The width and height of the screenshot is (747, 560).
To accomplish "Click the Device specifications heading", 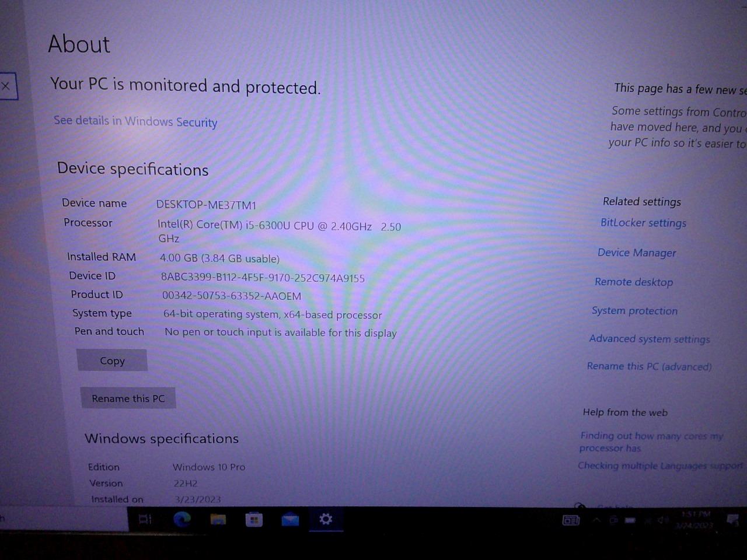I will (x=132, y=169).
